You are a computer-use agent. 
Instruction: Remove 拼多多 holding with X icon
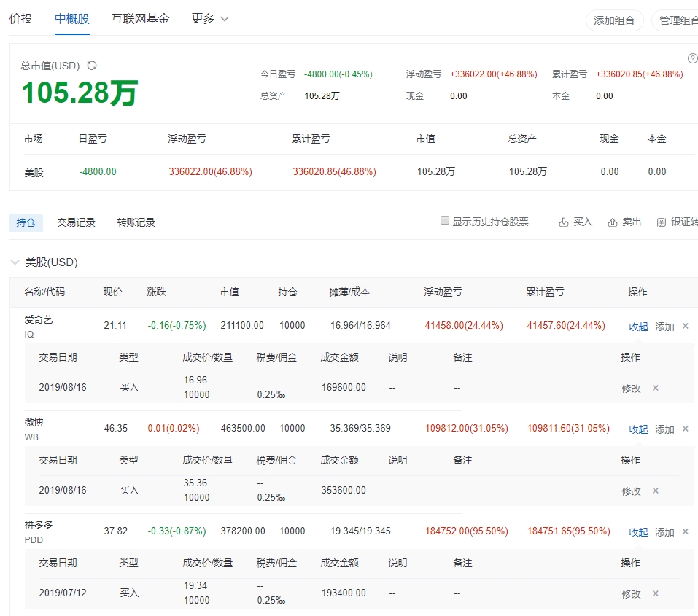point(686,531)
